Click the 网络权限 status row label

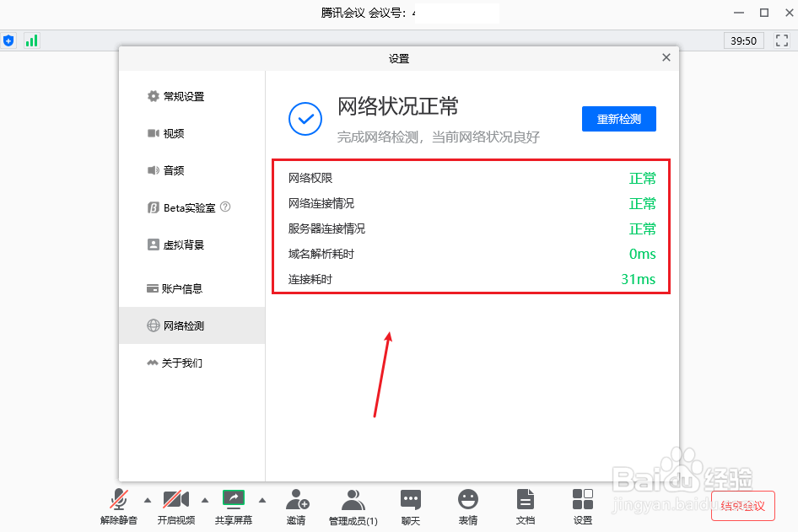[310, 178]
